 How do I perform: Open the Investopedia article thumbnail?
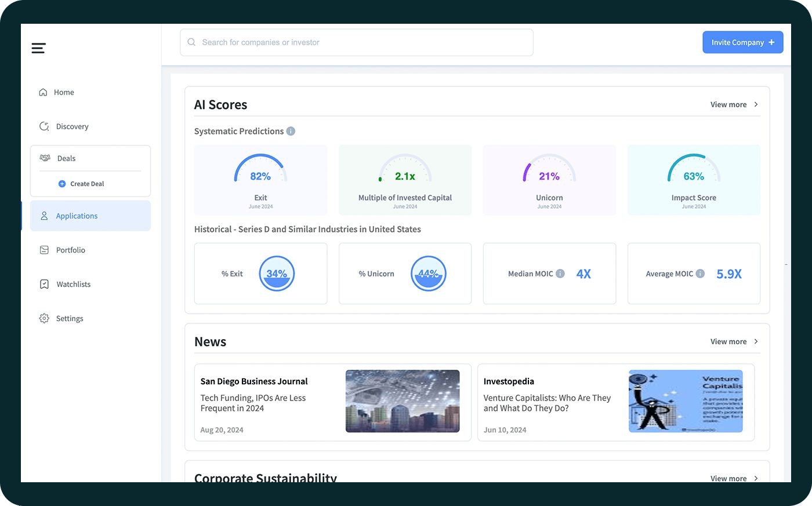click(686, 401)
